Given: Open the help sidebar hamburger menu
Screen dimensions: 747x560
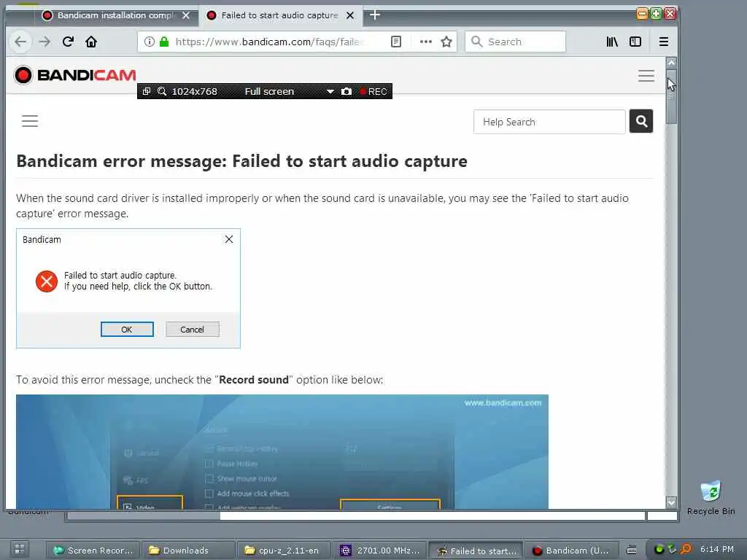Looking at the screenshot, I should click(30, 121).
